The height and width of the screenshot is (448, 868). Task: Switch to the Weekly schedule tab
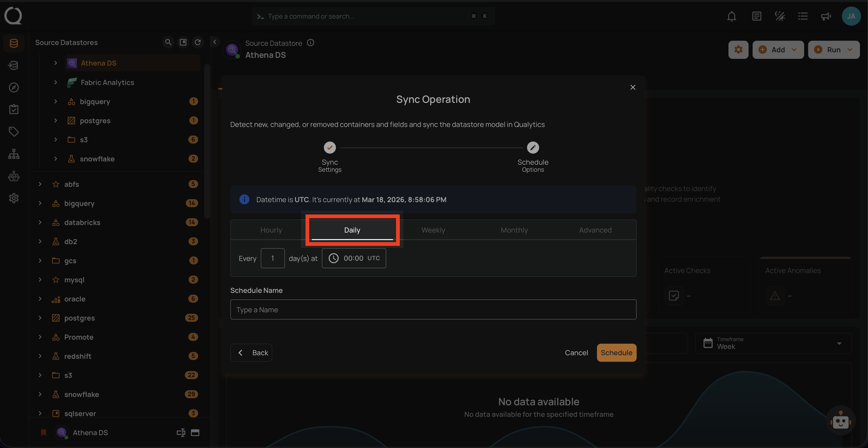pyautogui.click(x=433, y=230)
